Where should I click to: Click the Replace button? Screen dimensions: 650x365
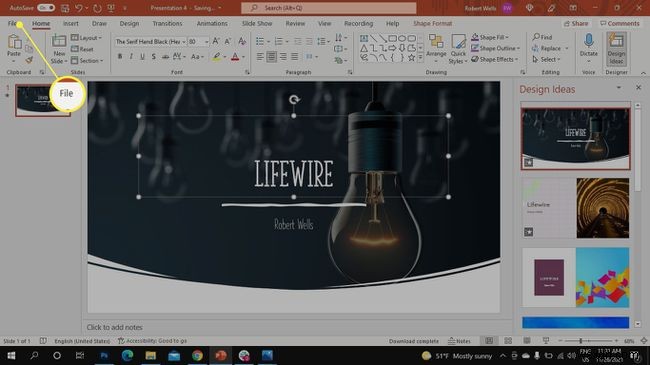(546, 49)
